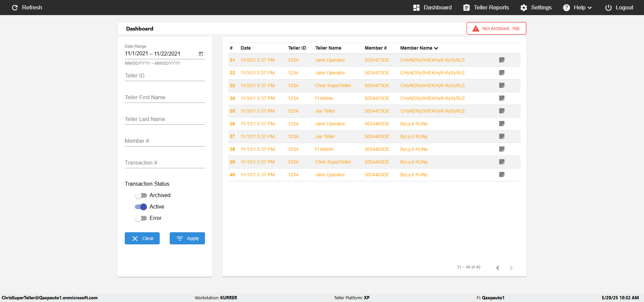Select Joe Teller in row 35
The image size is (644, 302).
[325, 111]
